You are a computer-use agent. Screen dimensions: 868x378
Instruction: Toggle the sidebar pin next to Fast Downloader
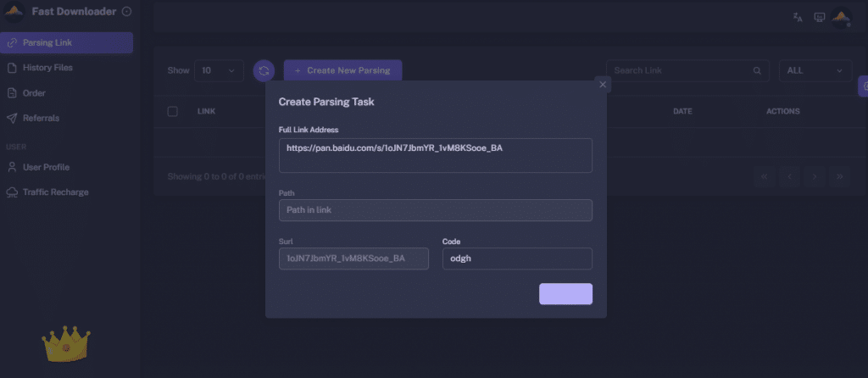(127, 12)
